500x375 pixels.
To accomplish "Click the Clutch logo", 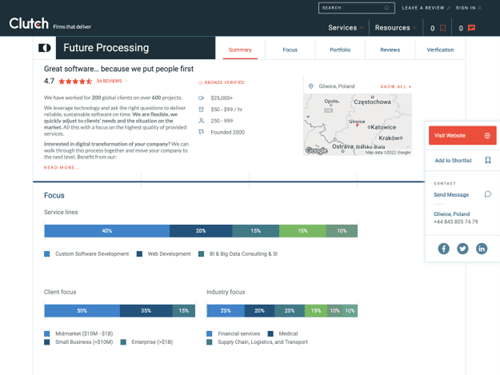I will [x=29, y=23].
